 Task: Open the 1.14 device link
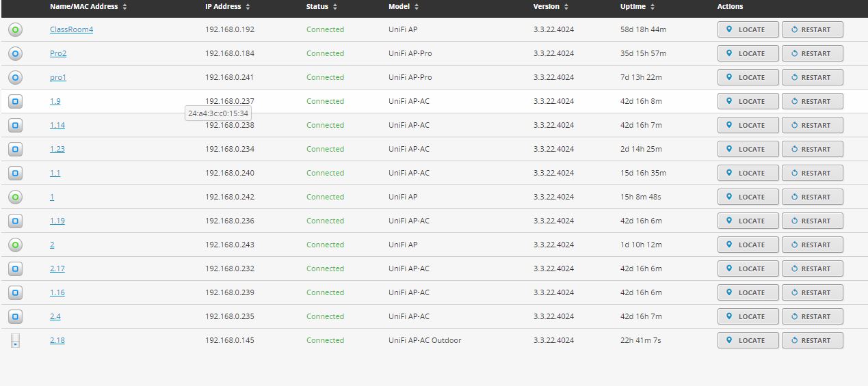pyautogui.click(x=57, y=126)
